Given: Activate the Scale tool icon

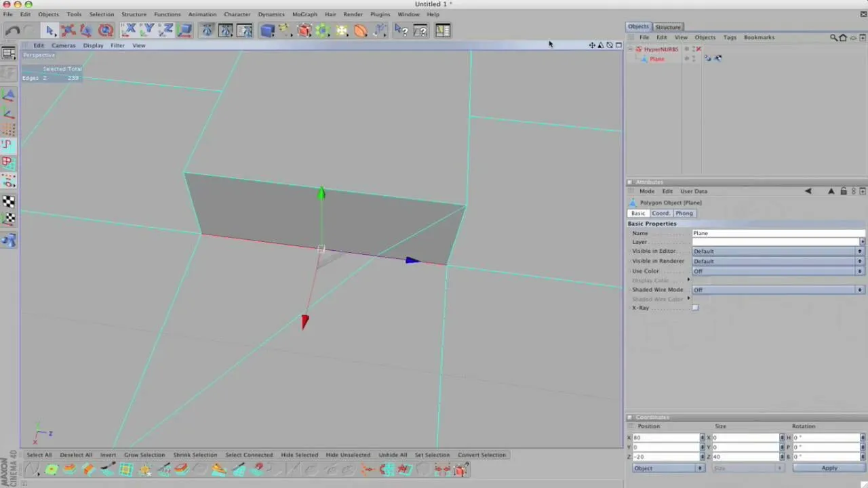Looking at the screenshot, I should [86, 30].
